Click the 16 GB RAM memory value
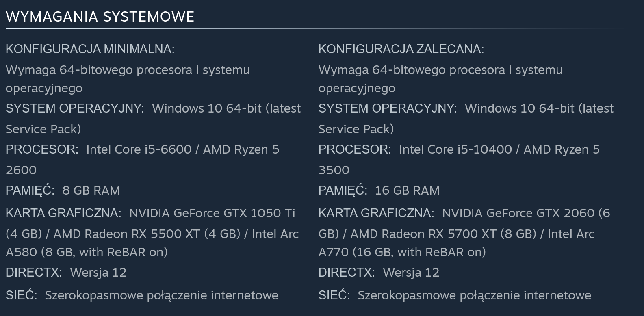Screen dimensions: 644x316 click(407, 190)
